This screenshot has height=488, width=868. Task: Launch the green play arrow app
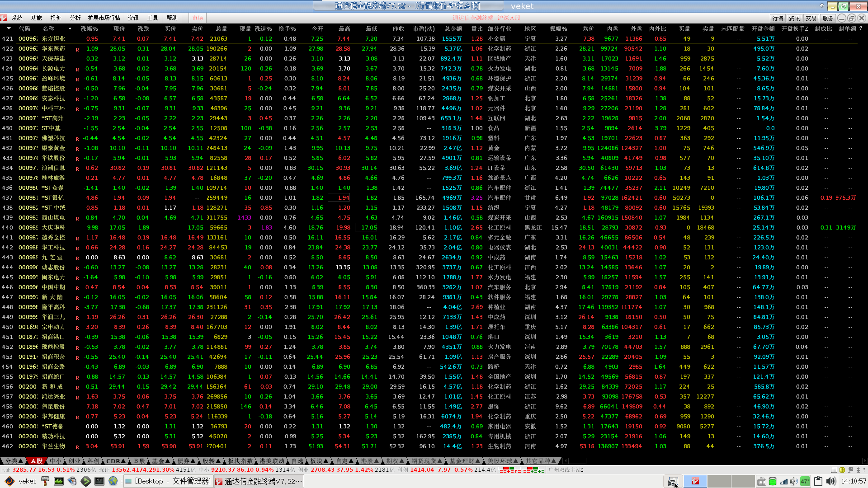(x=85, y=481)
